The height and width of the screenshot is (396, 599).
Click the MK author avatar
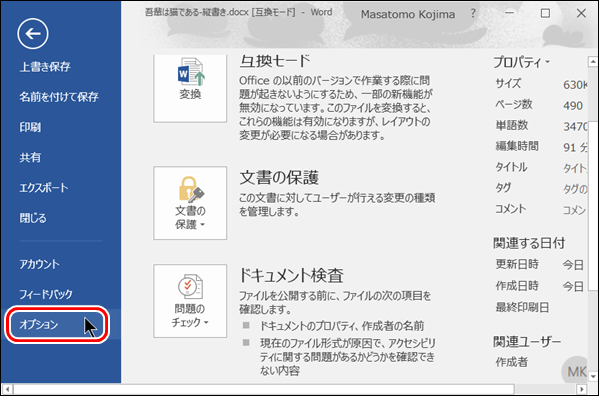click(x=575, y=370)
